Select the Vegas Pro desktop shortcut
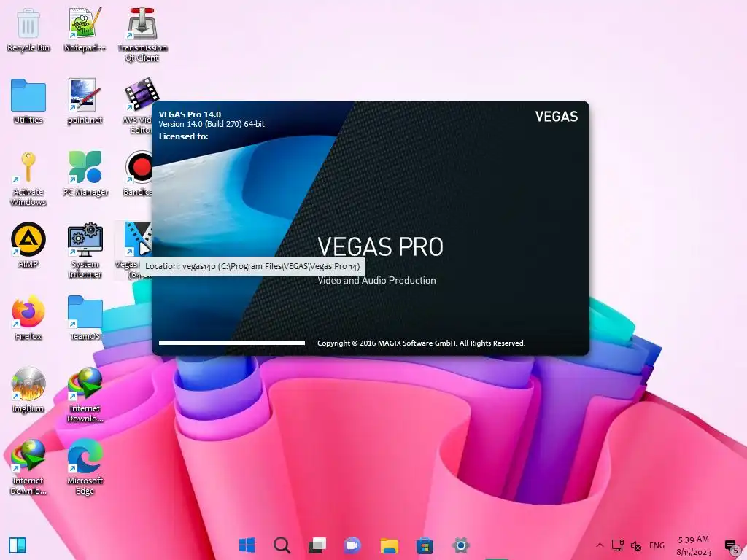747x560 pixels. [x=133, y=250]
